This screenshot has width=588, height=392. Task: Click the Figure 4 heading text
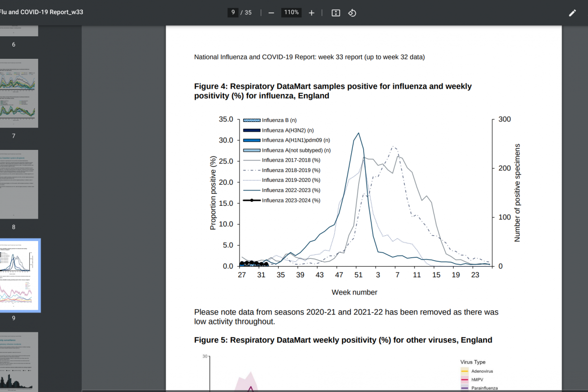click(x=333, y=91)
